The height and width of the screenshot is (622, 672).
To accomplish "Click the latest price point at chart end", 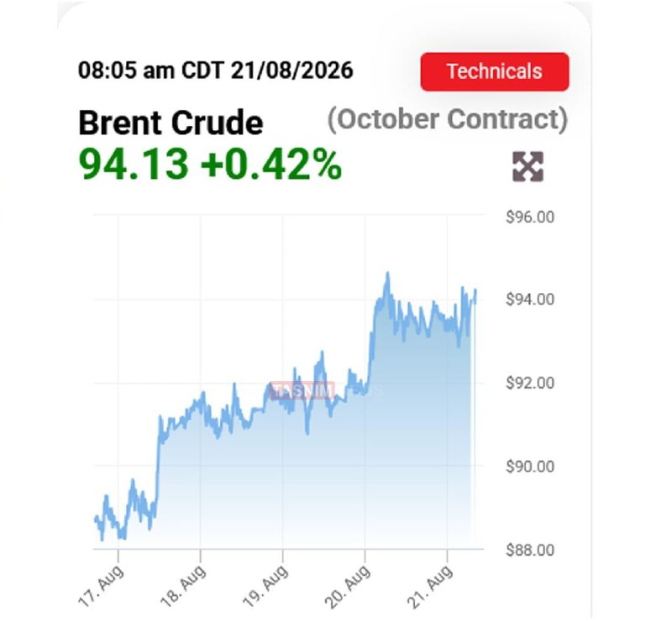I will pyautogui.click(x=475, y=291).
